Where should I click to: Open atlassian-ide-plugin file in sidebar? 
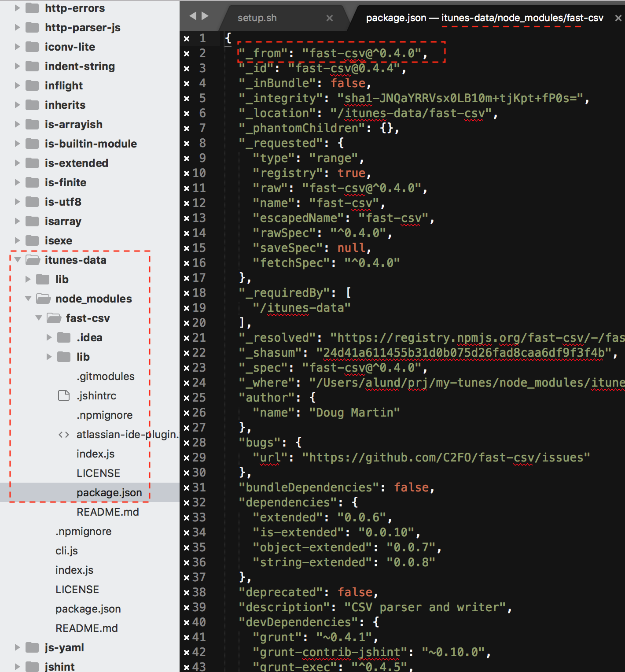tap(128, 435)
